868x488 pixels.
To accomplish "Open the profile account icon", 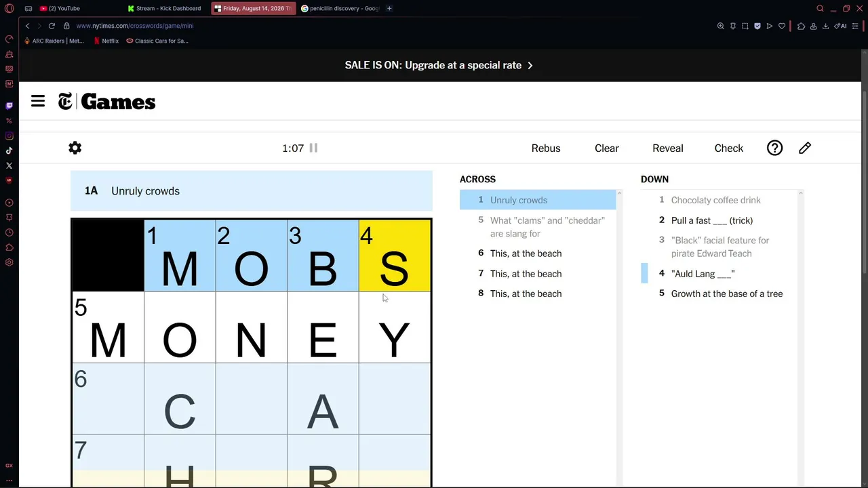I will (813, 26).
